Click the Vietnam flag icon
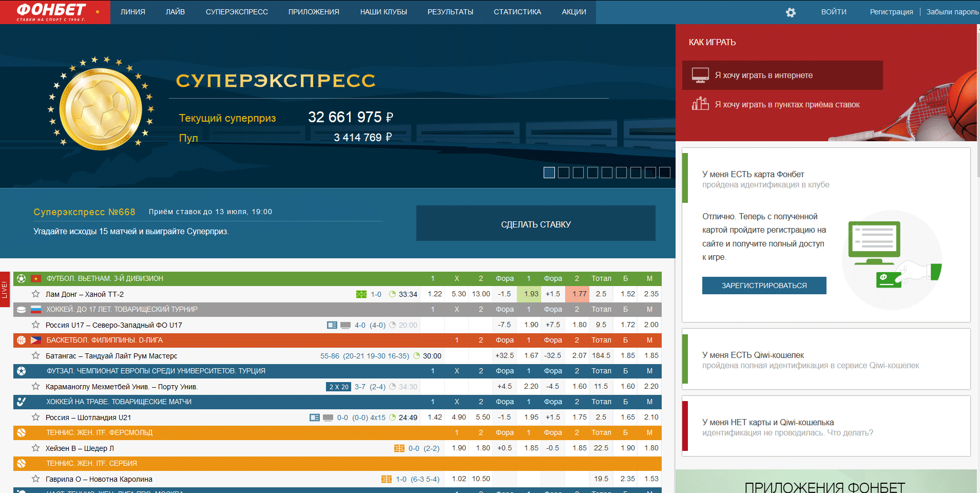The width and height of the screenshot is (980, 493). click(x=35, y=278)
